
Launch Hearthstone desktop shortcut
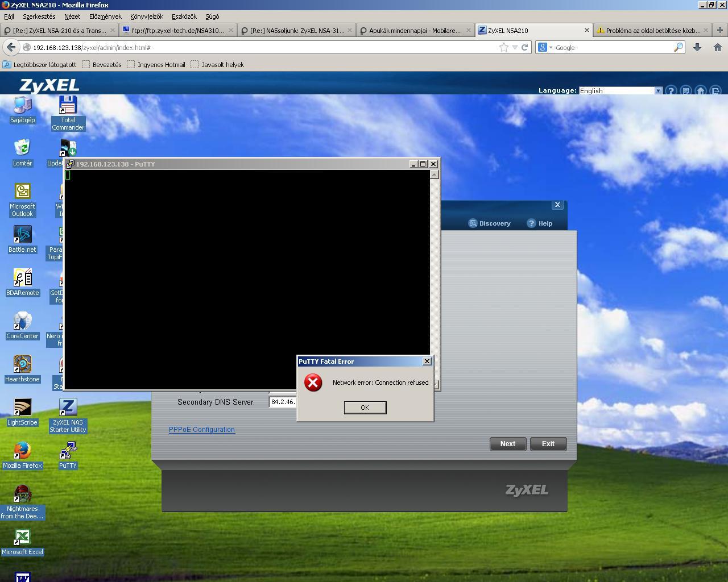point(22,369)
